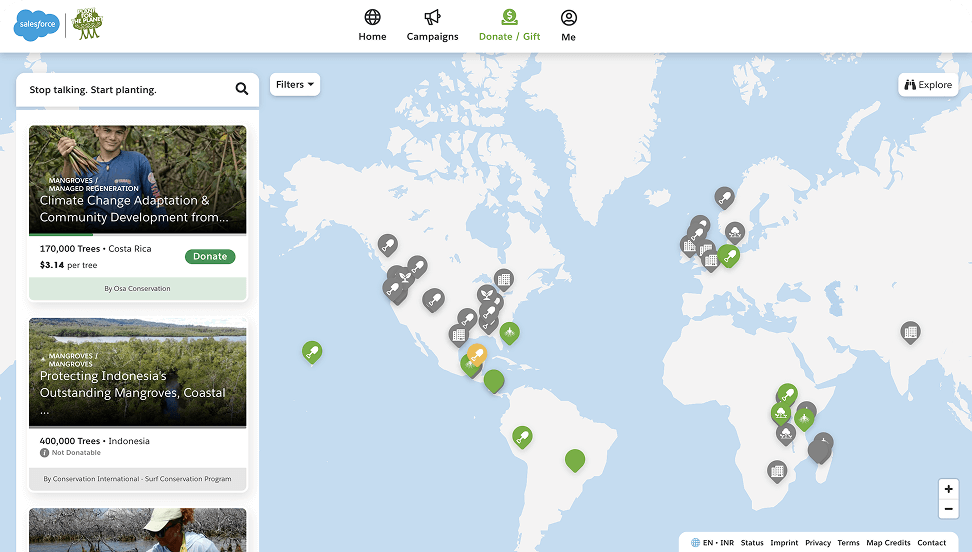Click the search magnifier icon
Image resolution: width=972 pixels, height=552 pixels.
[242, 89]
